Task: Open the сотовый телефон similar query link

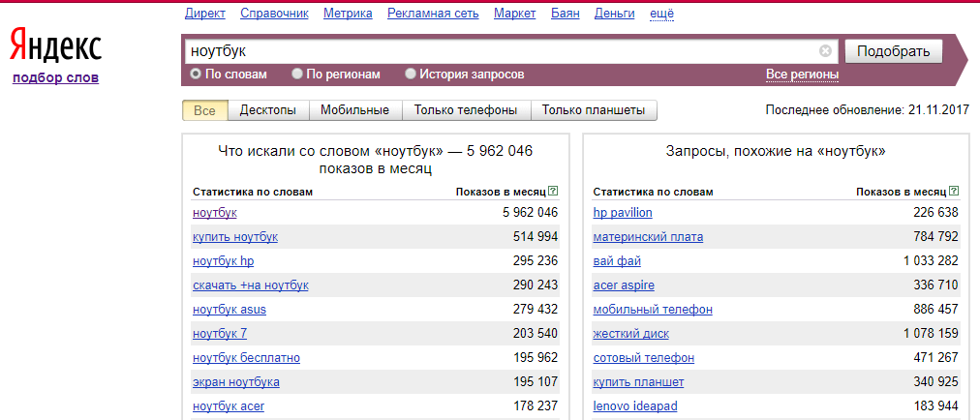Action: click(644, 358)
